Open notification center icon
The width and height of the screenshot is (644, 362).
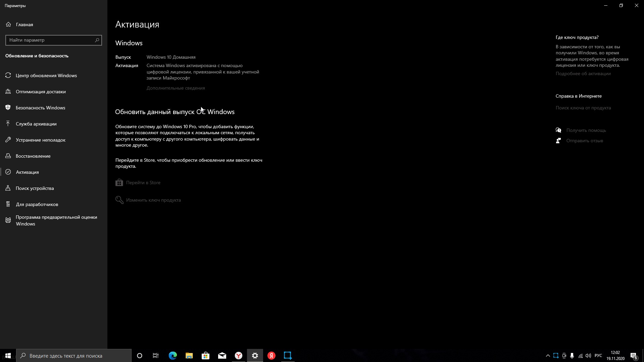[x=634, y=356]
